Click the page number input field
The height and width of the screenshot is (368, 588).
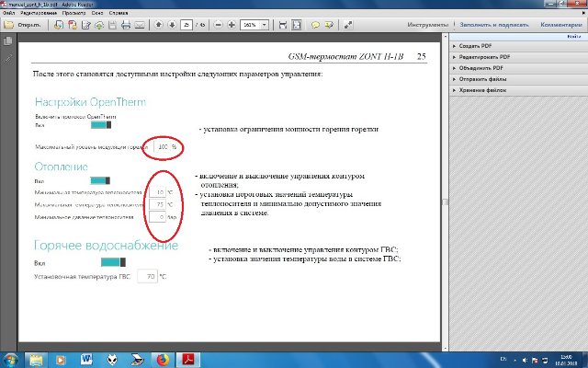[x=186, y=25]
